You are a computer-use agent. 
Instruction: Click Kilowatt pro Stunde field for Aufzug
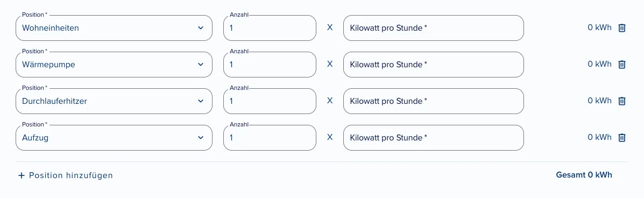point(433,138)
